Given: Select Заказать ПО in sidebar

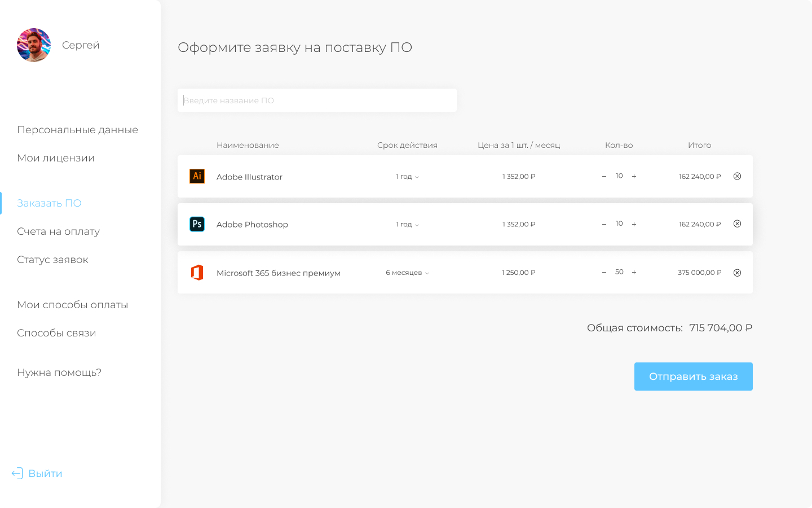Looking at the screenshot, I should (49, 203).
